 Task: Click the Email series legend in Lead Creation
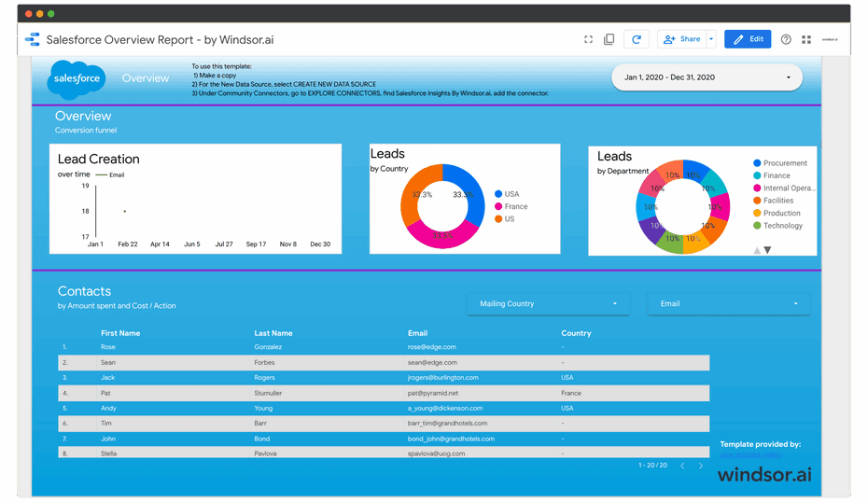[110, 174]
